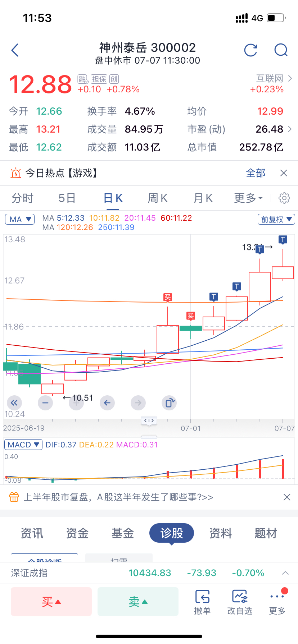Select the 日K chart tab
The width and height of the screenshot is (298, 644).
point(113,198)
